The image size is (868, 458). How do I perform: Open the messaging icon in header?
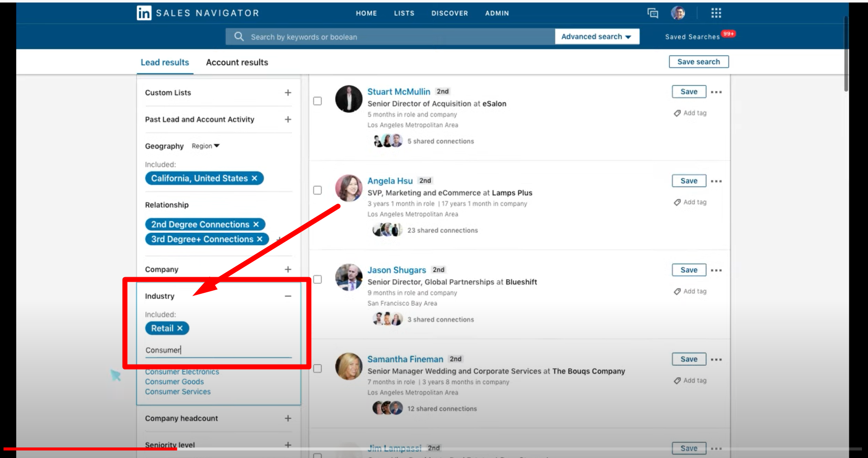coord(653,13)
